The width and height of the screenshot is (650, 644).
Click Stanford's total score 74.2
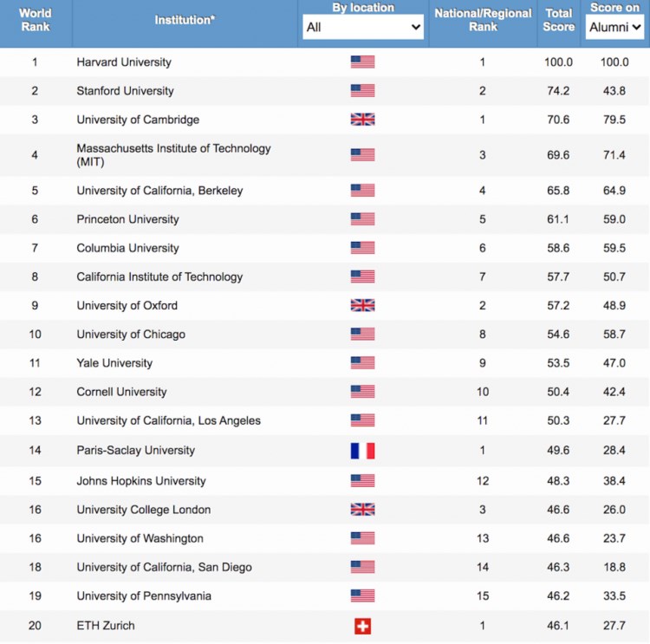point(558,91)
